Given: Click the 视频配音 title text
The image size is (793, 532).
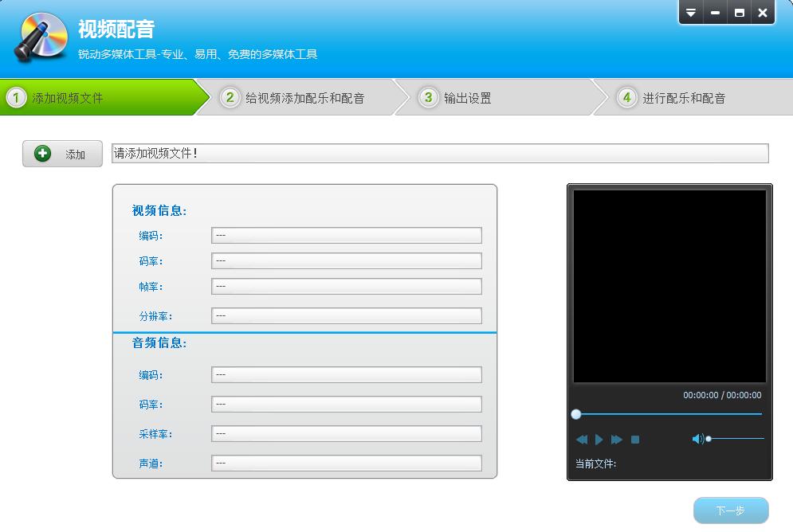Looking at the screenshot, I should pyautogui.click(x=116, y=29).
